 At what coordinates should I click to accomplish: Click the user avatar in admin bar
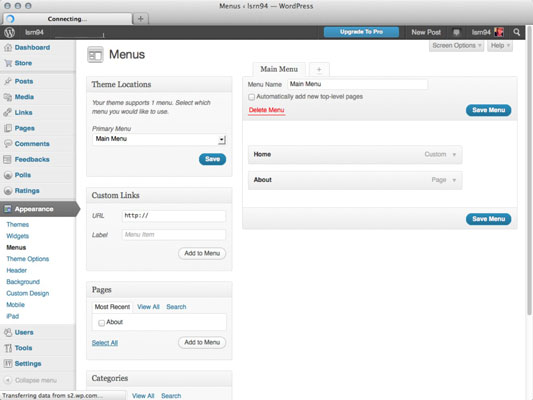499,32
